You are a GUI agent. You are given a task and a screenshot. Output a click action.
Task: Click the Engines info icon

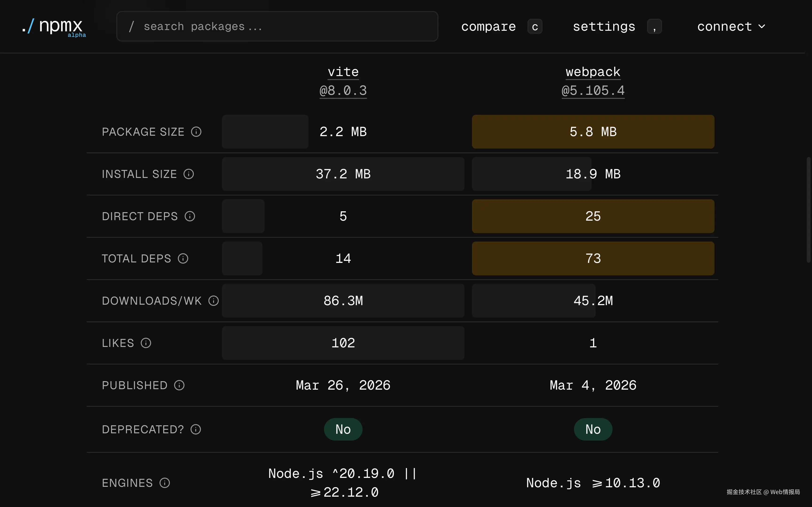[x=165, y=483]
